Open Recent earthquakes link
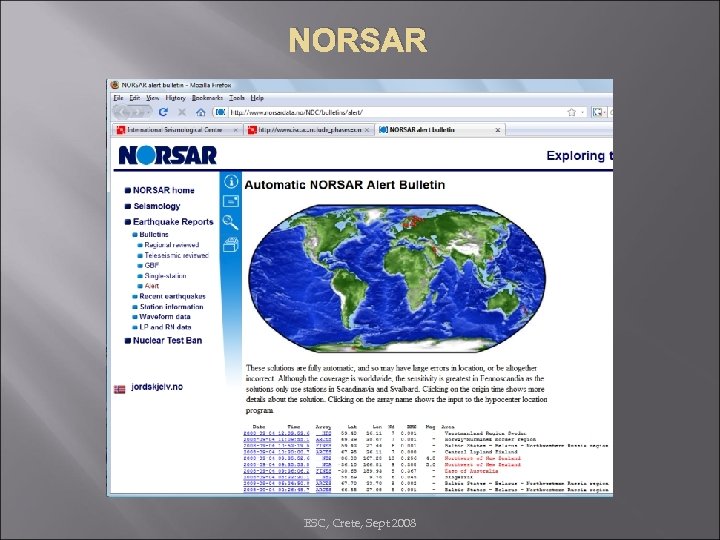Screen dimensions: 720x540 pos(172,296)
